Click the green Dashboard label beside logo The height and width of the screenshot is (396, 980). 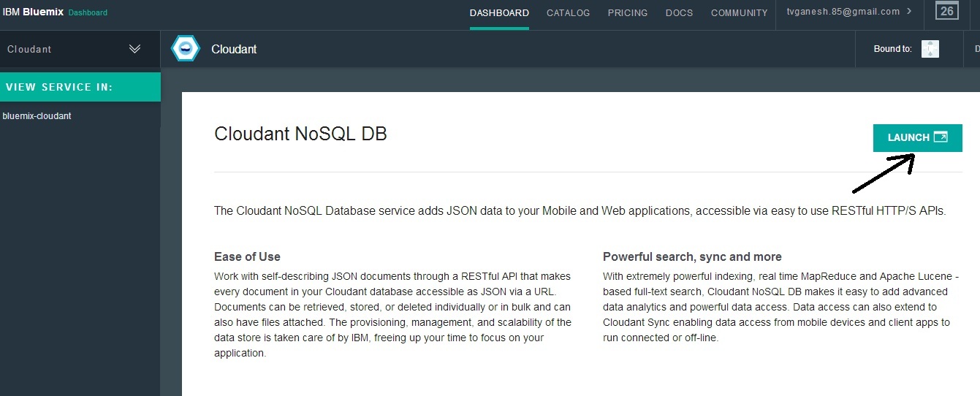tap(88, 12)
